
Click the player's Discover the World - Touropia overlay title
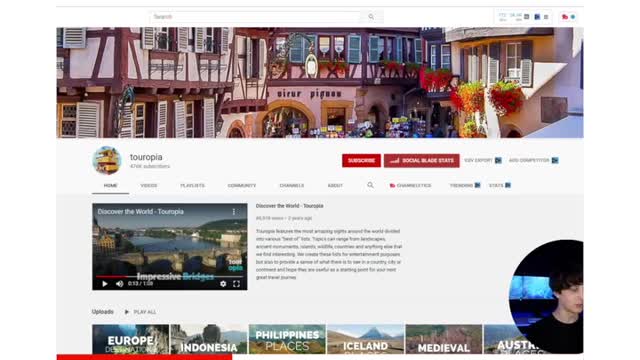(x=140, y=212)
